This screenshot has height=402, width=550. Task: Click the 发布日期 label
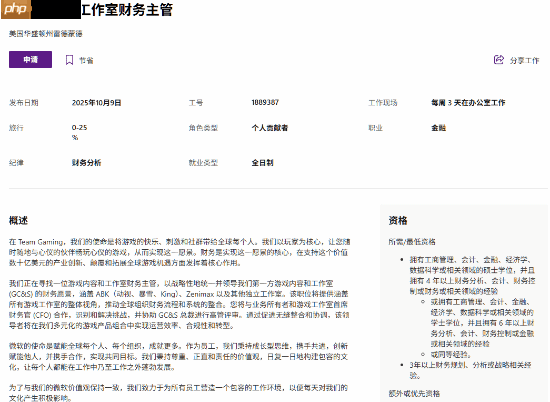[x=24, y=103]
